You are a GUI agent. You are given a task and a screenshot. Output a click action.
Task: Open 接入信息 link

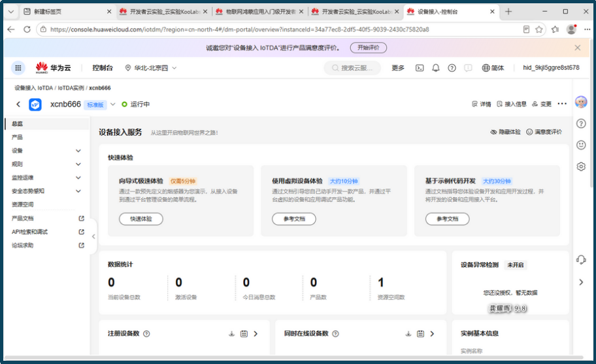(512, 104)
